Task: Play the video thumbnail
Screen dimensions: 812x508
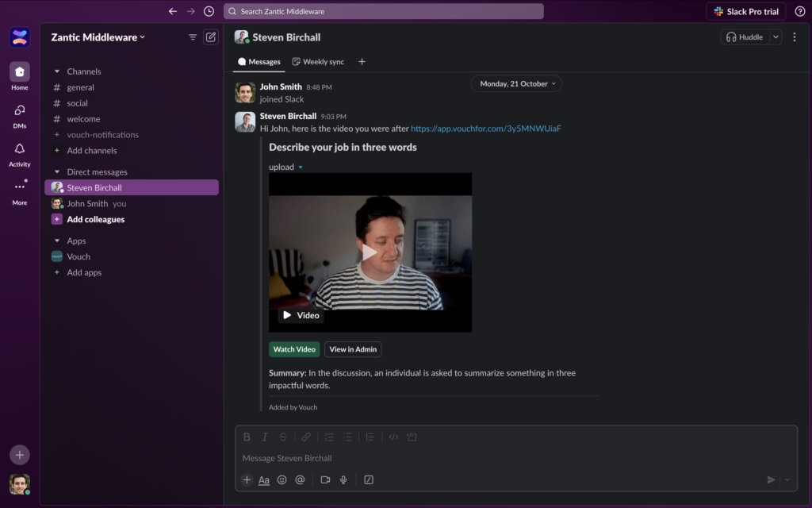Action: 370,252
